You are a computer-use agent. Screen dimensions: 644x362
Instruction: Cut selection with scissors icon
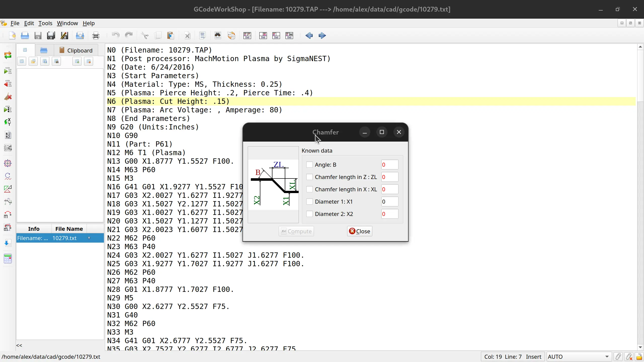coord(145,35)
